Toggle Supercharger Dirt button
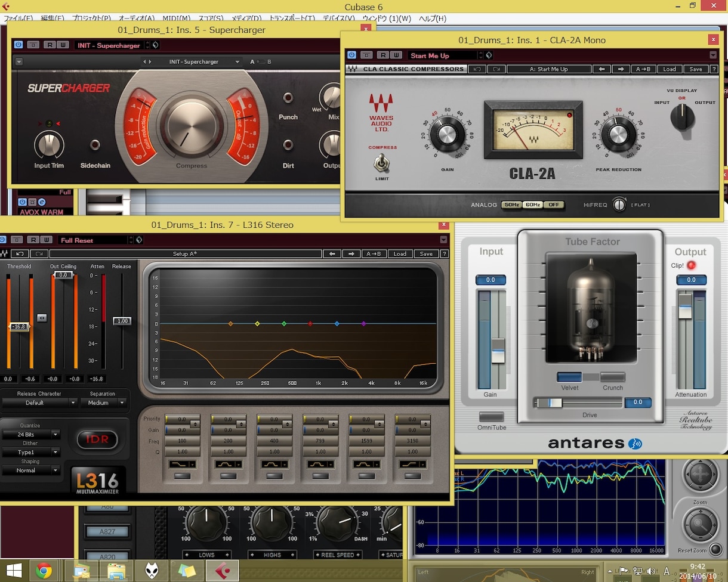 click(288, 145)
